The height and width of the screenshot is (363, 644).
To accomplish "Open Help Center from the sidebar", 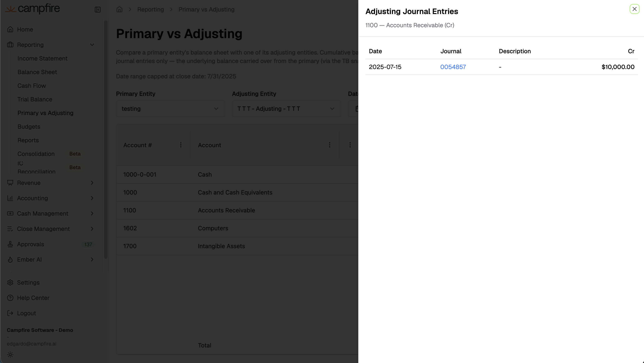I will (x=33, y=298).
